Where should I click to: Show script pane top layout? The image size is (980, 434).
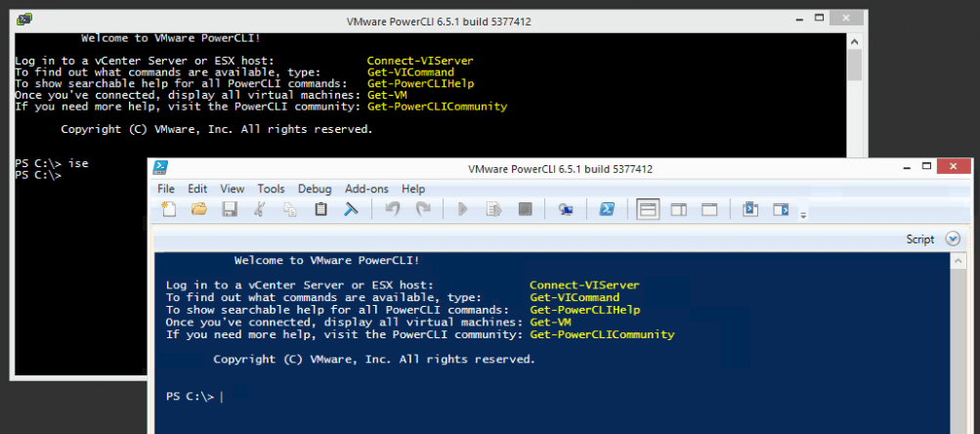click(648, 209)
